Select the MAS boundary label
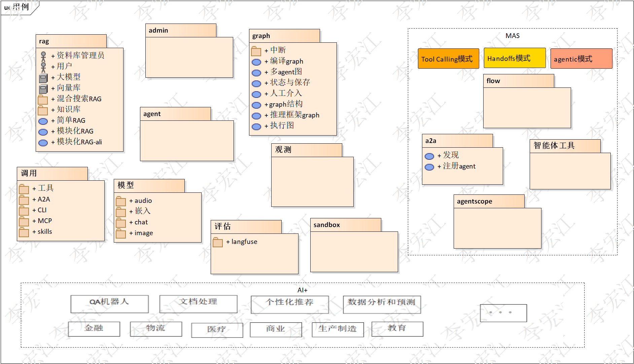The height and width of the screenshot is (364, 634). pos(513,36)
